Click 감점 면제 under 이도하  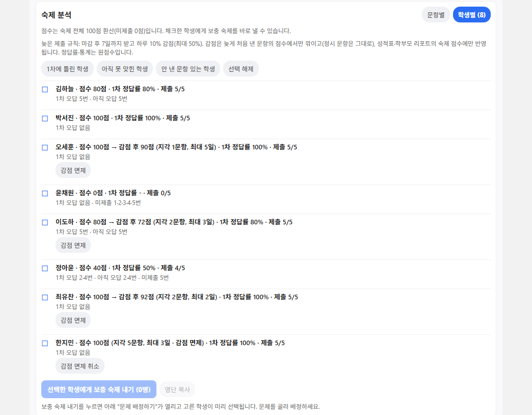[x=73, y=245]
